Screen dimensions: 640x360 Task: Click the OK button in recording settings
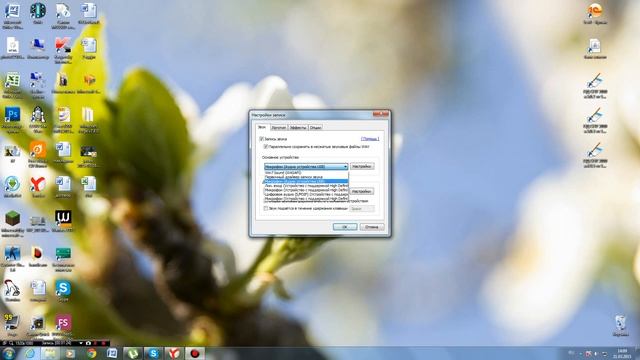pyautogui.click(x=345, y=227)
